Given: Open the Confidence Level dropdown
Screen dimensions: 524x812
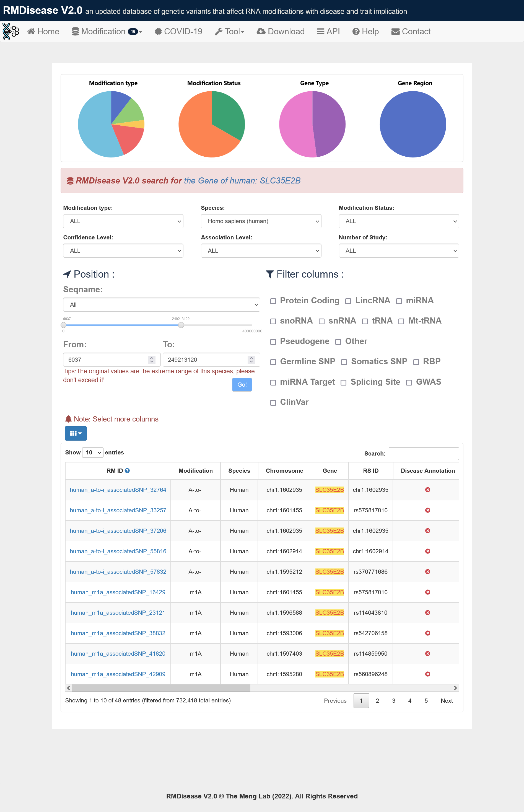Looking at the screenshot, I should coord(123,250).
